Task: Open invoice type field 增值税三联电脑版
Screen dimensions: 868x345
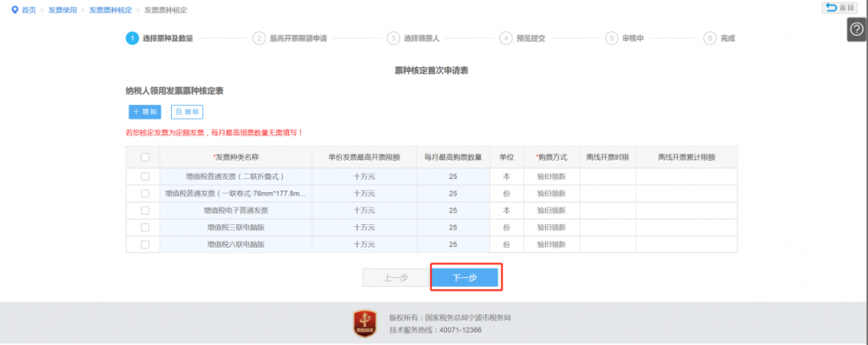Action: pos(236,228)
